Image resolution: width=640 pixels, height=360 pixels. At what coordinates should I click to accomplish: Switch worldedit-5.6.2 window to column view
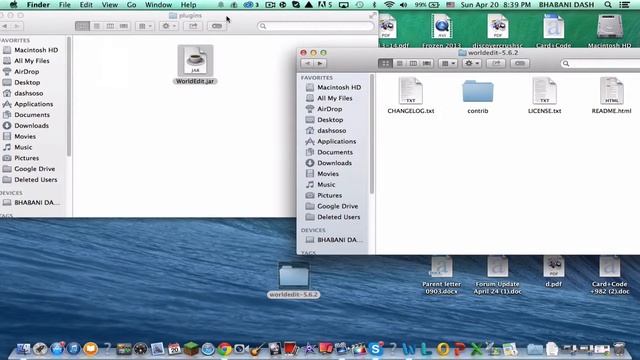pyautogui.click(x=413, y=64)
